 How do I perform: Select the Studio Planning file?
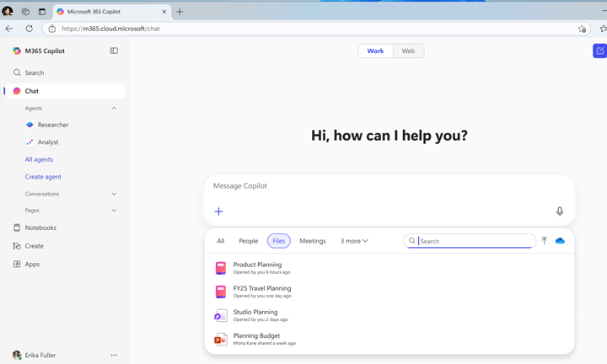pos(389,315)
